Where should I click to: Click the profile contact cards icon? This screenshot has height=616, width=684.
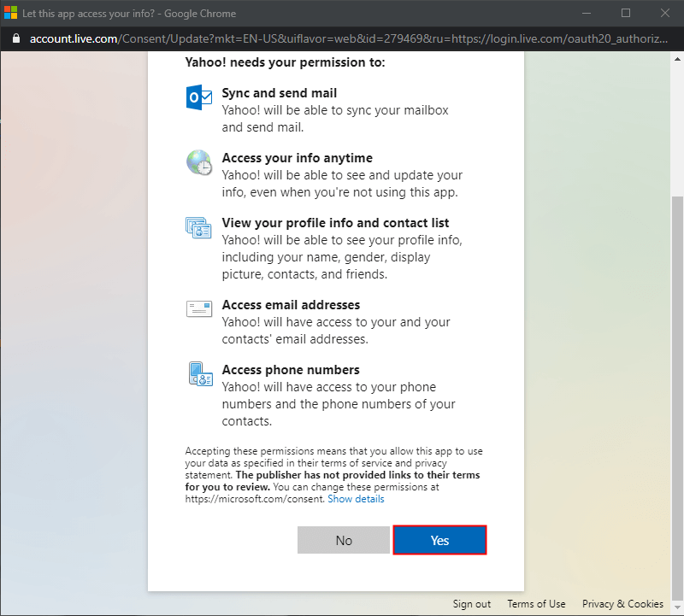(x=198, y=227)
